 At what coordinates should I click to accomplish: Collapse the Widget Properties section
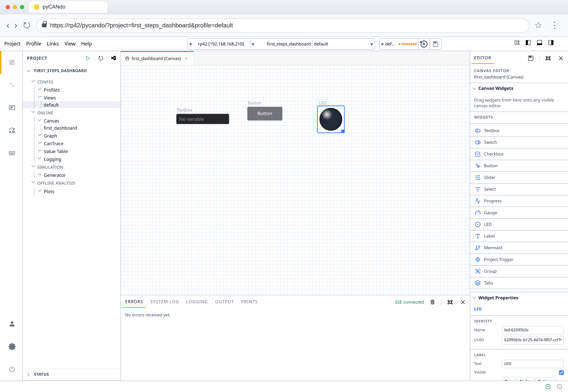pos(474,298)
